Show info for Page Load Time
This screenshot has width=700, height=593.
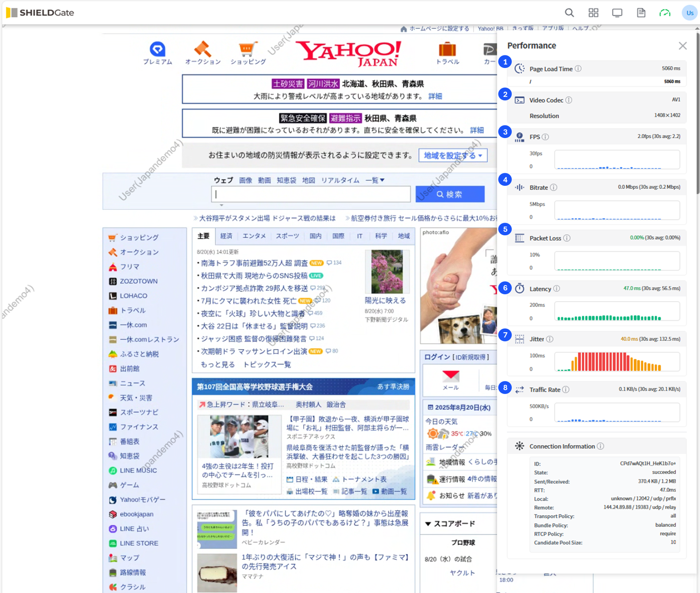(x=578, y=69)
